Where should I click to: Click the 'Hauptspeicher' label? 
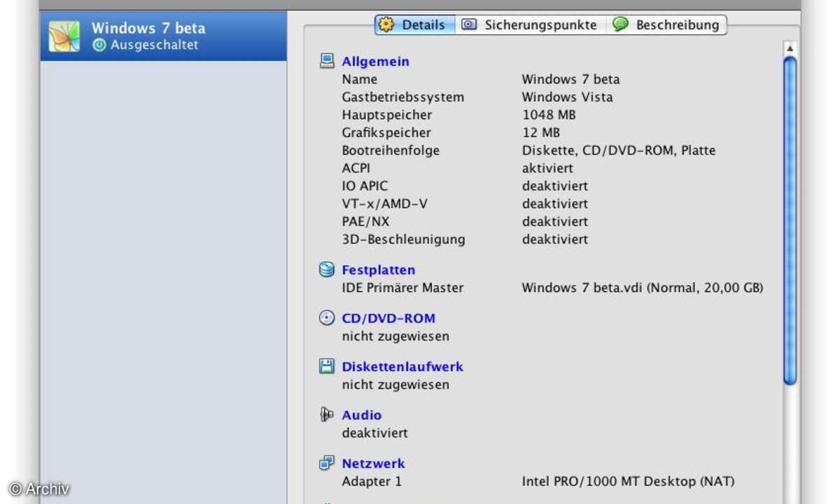[387, 115]
